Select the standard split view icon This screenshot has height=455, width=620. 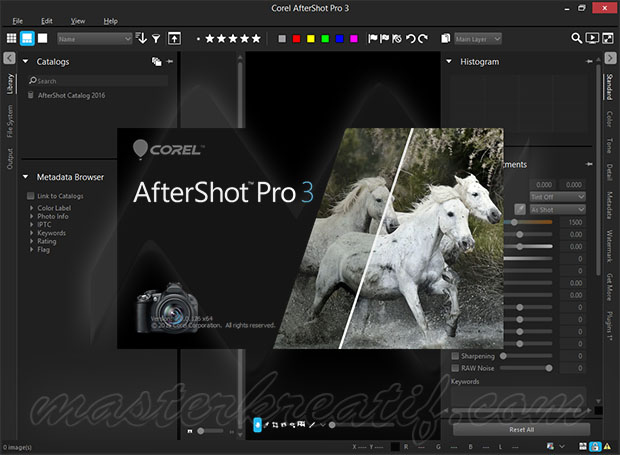(x=27, y=38)
